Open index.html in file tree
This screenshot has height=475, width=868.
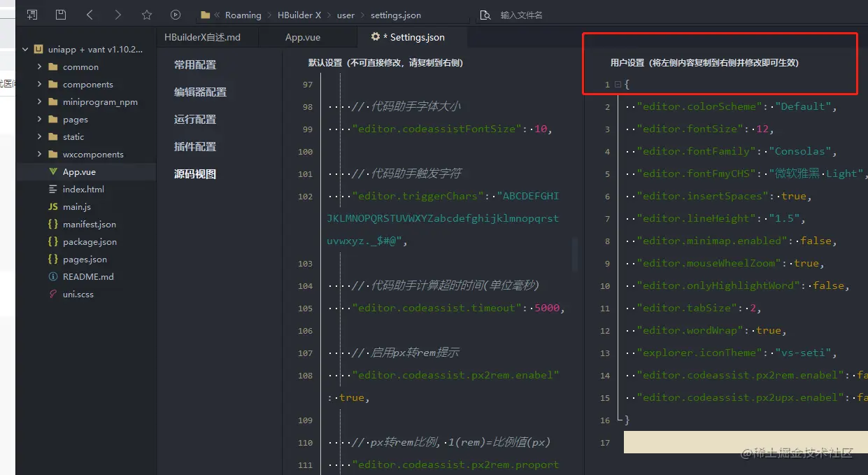pyautogui.click(x=83, y=190)
